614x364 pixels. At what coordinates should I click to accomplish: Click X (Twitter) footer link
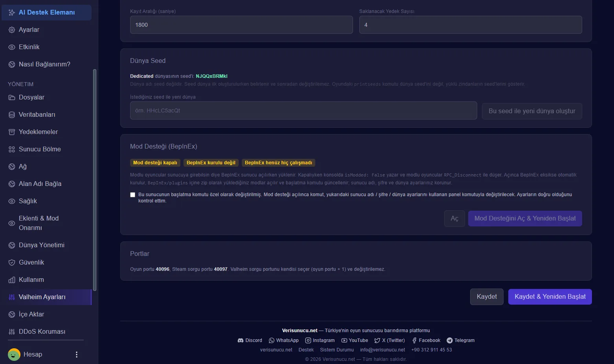[x=390, y=340]
